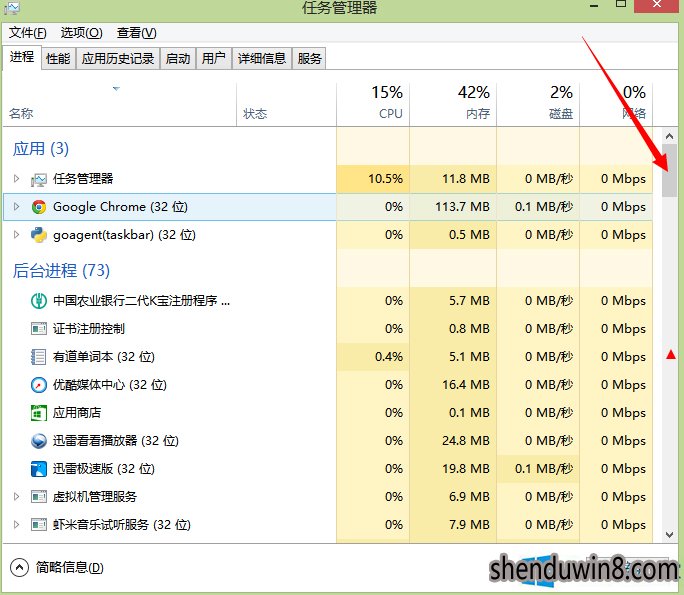Sort by the 磁盘 column header
Viewport: 684px width, 595px height.
(x=538, y=105)
